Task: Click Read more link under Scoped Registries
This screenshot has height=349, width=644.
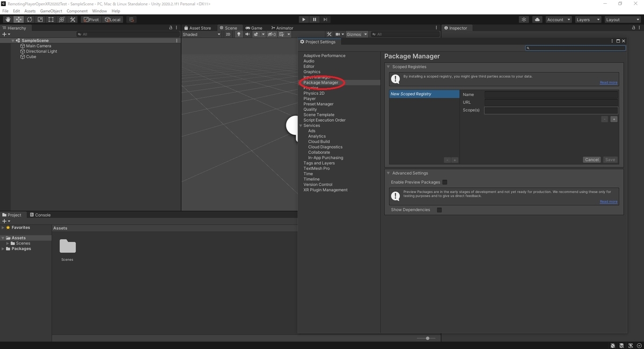Action: (x=609, y=83)
